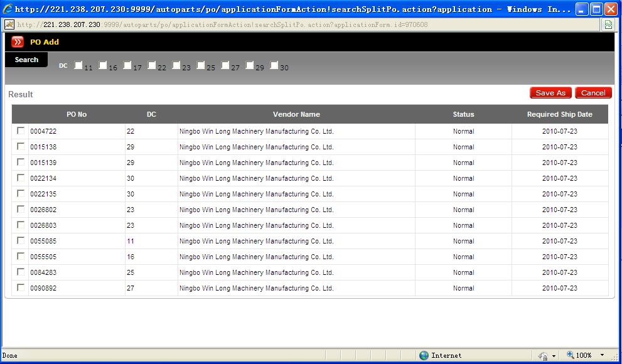
Task: Click the compatibility view icon beside address bar
Action: coord(608,24)
